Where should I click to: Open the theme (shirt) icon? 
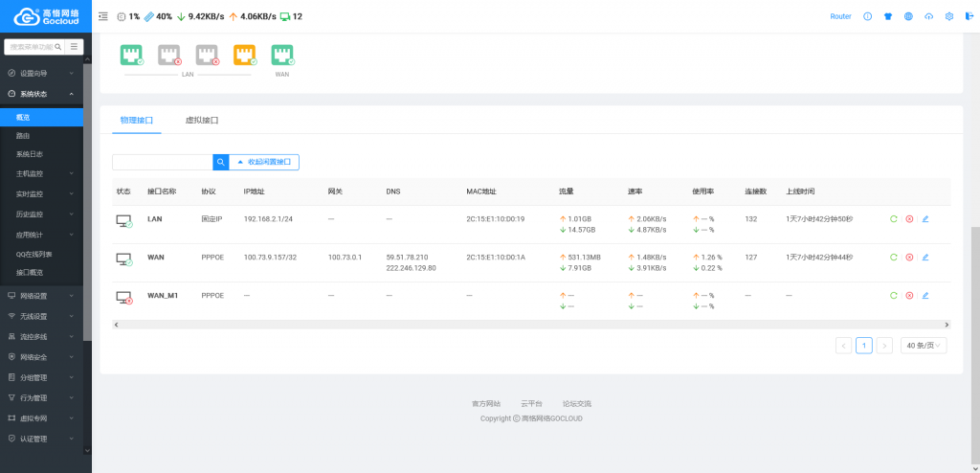point(887,16)
